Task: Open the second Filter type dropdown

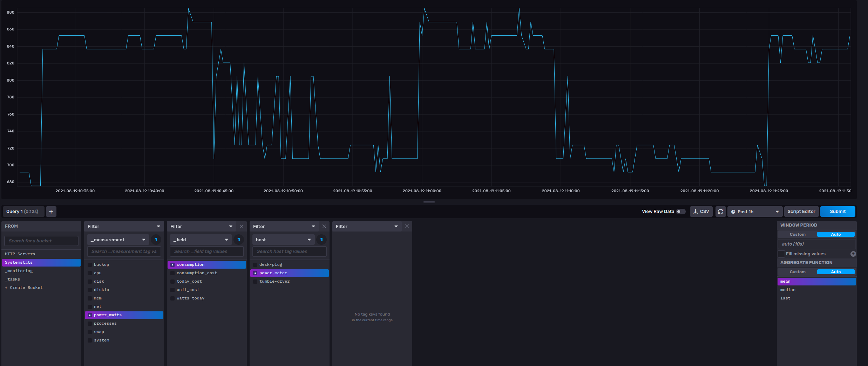Action: (202, 226)
